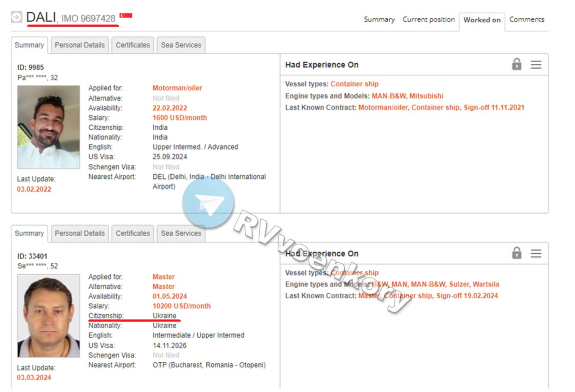Expand the hamburger menu in ID 33401 experience panel
The height and width of the screenshot is (392, 575).
536,254
